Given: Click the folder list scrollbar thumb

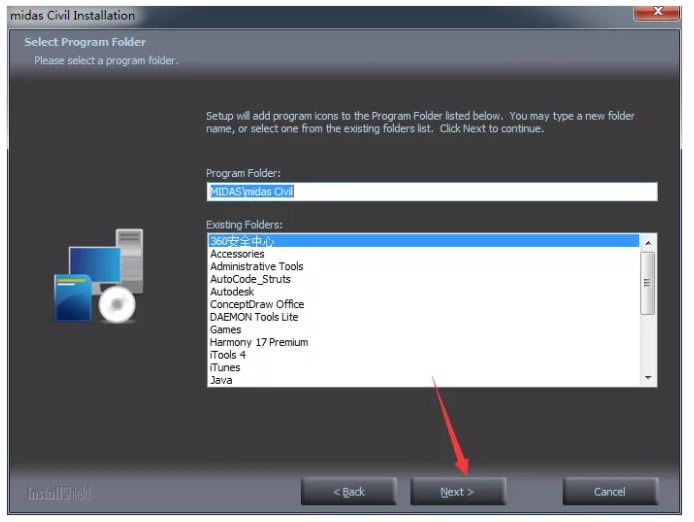Looking at the screenshot, I should point(648,282).
